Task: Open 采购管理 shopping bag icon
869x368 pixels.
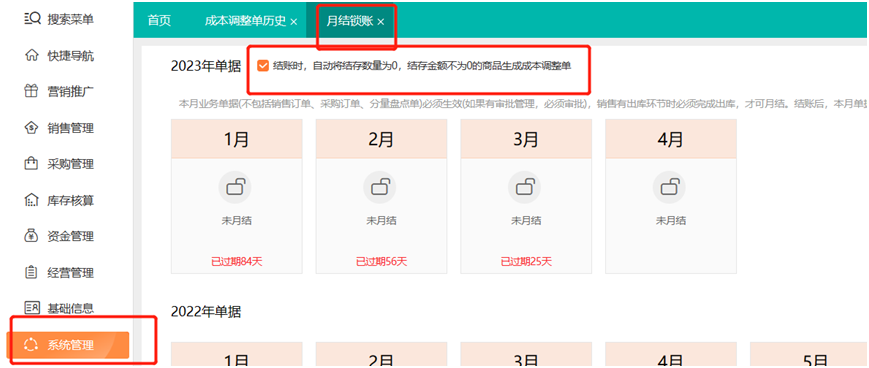Action: pos(32,164)
